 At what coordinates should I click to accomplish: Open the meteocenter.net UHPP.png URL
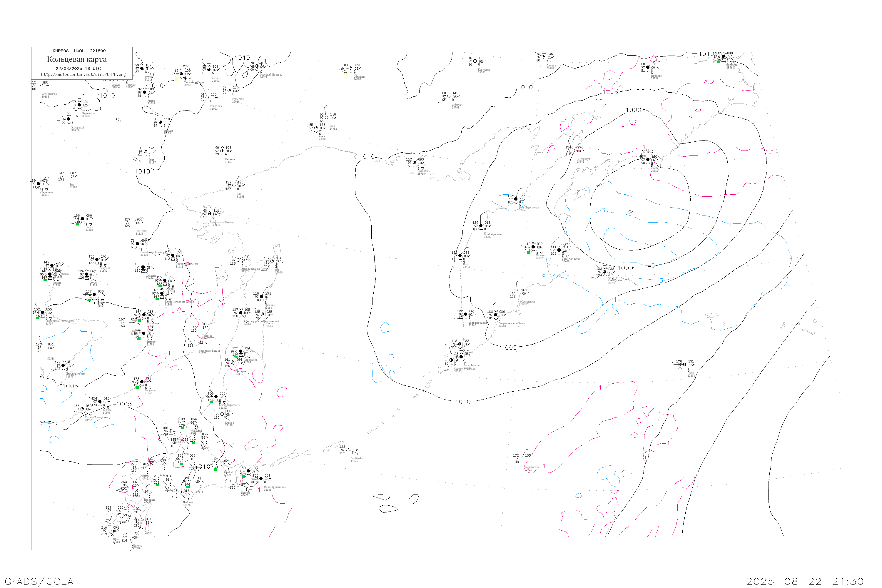click(83, 75)
